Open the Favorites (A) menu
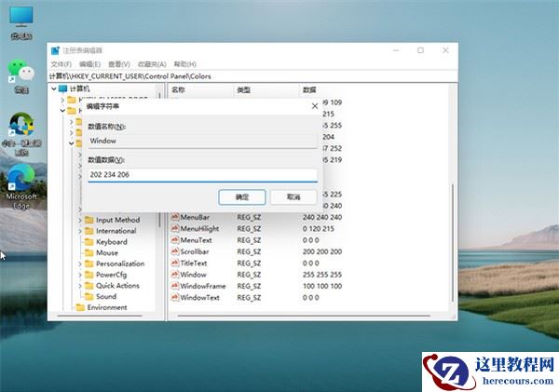This screenshot has width=559, height=392. 152,64
